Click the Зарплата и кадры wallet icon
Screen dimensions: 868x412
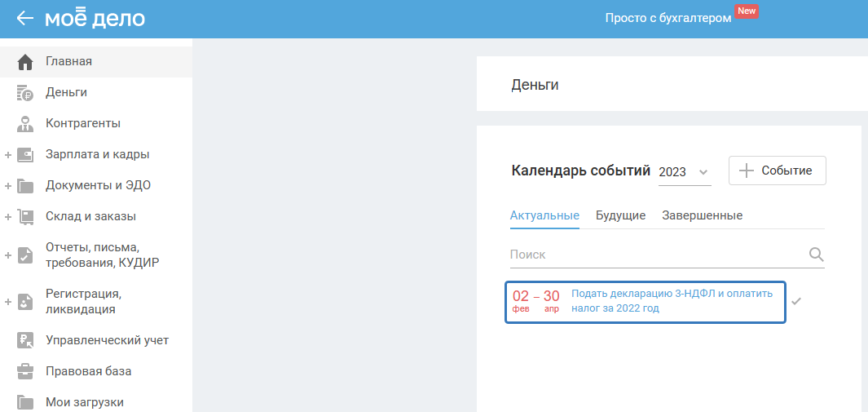pos(25,155)
